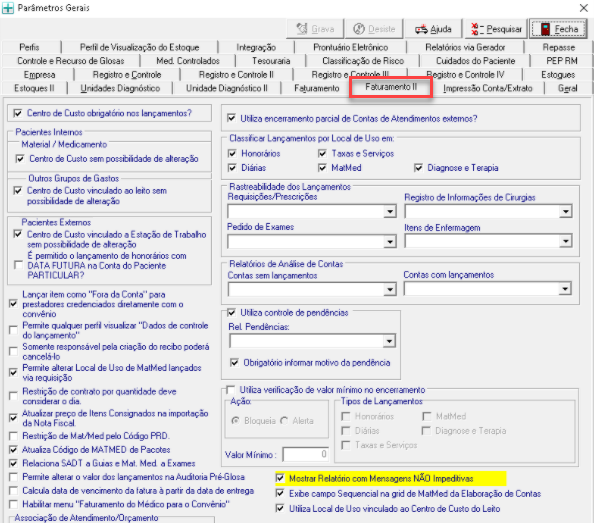The width and height of the screenshot is (594, 523).
Task: Click the Grava save button
Action: pos(315,29)
